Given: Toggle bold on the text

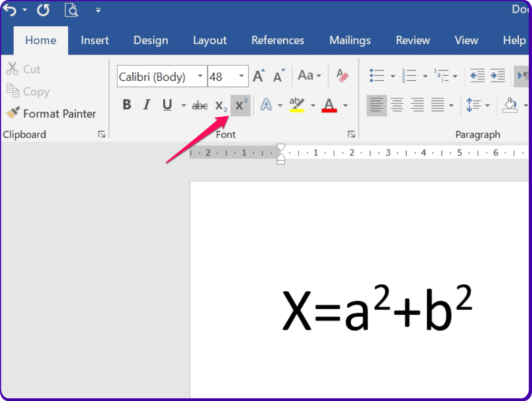Looking at the screenshot, I should click(126, 105).
